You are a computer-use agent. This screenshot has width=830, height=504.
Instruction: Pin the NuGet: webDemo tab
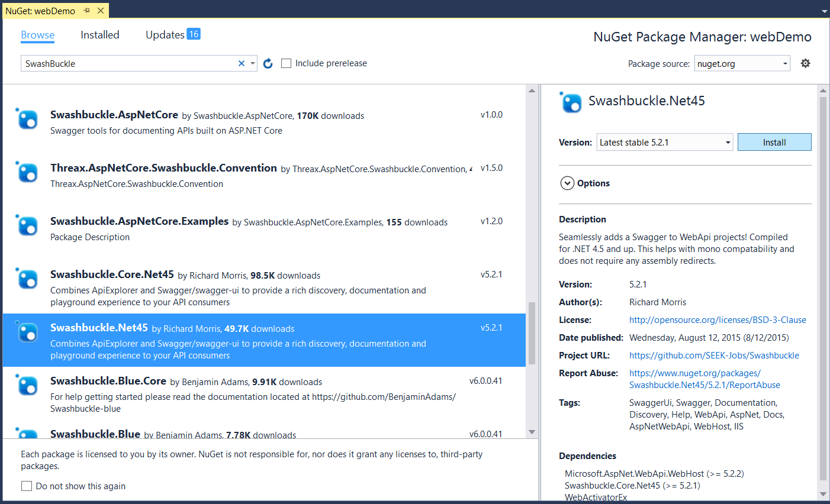click(87, 11)
